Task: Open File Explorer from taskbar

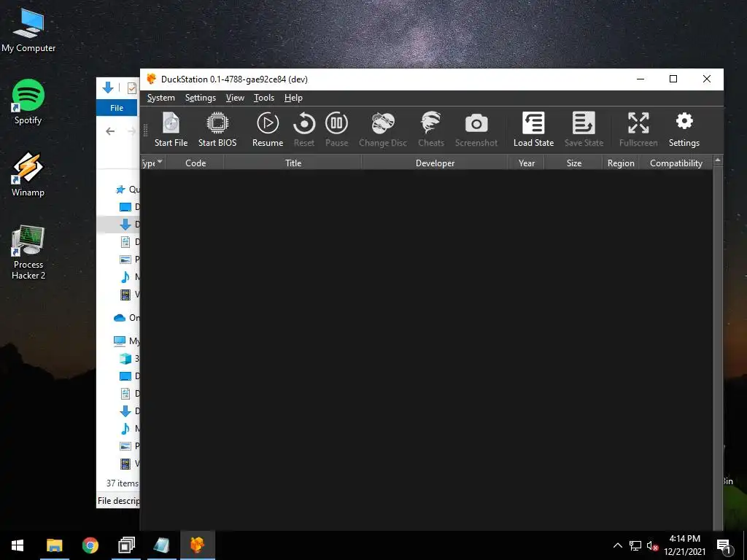Action: [54, 545]
